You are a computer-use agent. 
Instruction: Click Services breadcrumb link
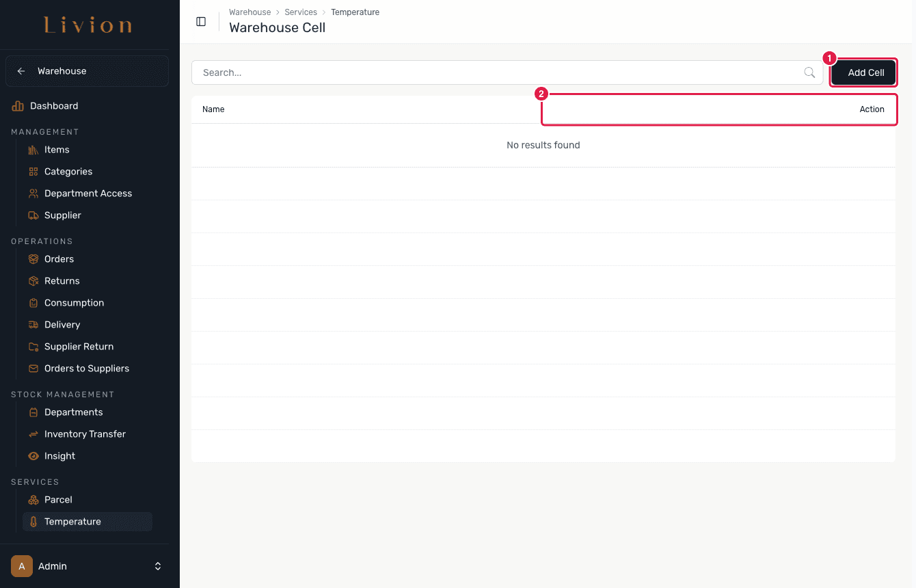pyautogui.click(x=301, y=12)
